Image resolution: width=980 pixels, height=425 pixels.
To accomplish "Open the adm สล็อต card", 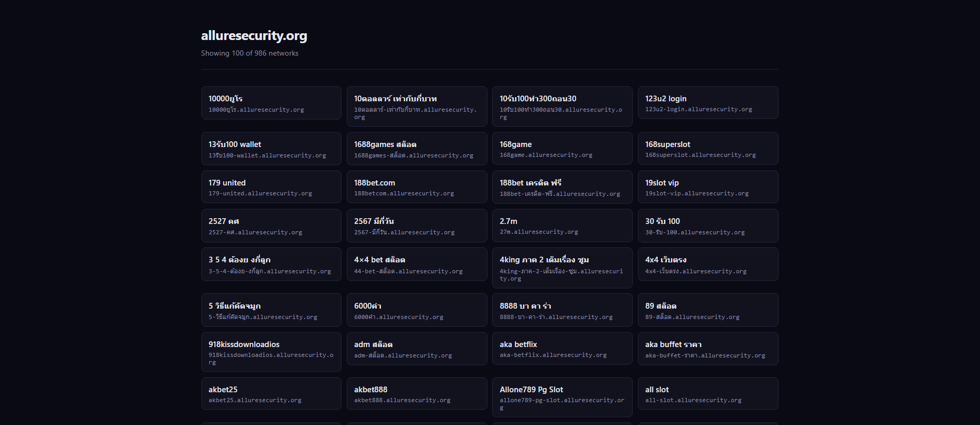I will coord(417,349).
